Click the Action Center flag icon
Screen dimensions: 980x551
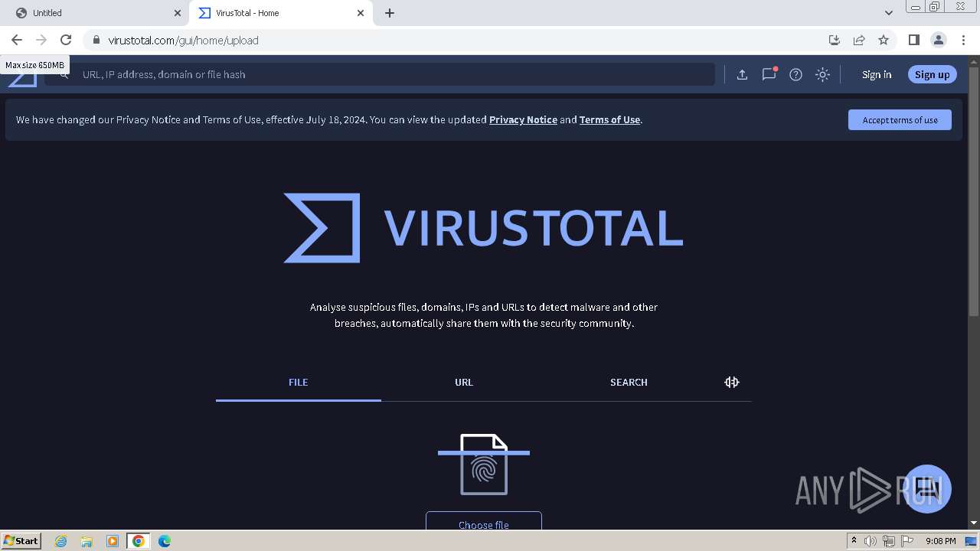click(907, 541)
